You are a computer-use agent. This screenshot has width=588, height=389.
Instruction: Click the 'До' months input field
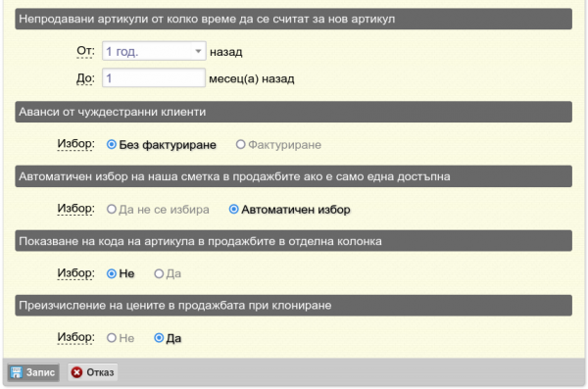point(154,78)
